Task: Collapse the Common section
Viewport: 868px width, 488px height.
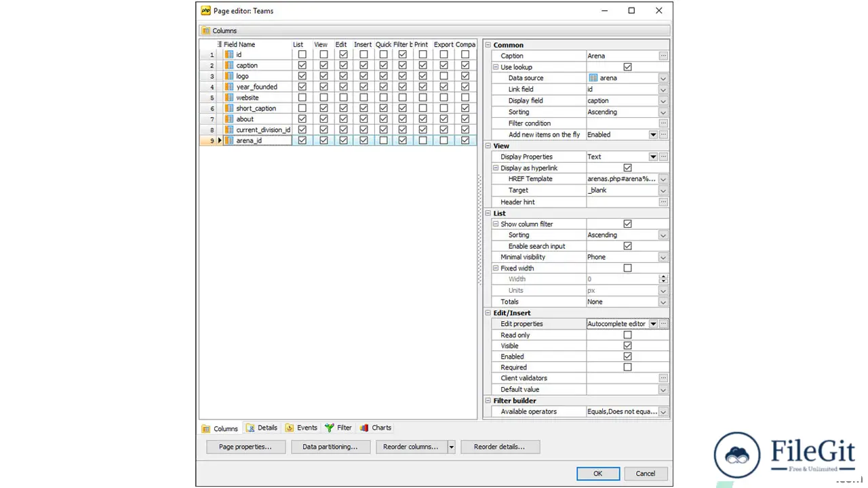Action: pyautogui.click(x=488, y=45)
